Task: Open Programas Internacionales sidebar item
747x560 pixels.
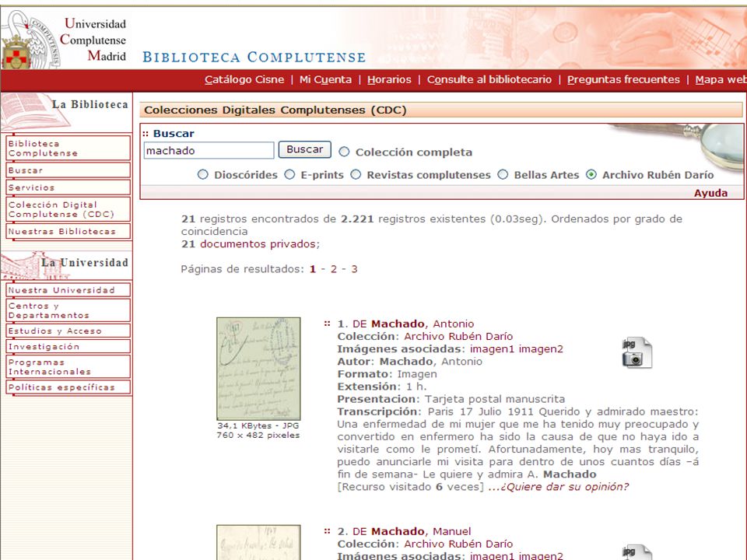Action: pyautogui.click(x=68, y=366)
